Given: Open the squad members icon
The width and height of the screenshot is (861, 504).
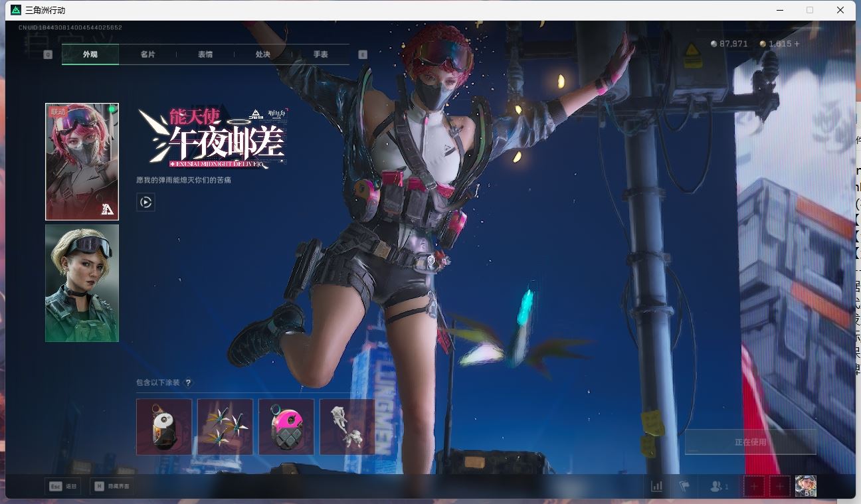Looking at the screenshot, I should point(719,486).
